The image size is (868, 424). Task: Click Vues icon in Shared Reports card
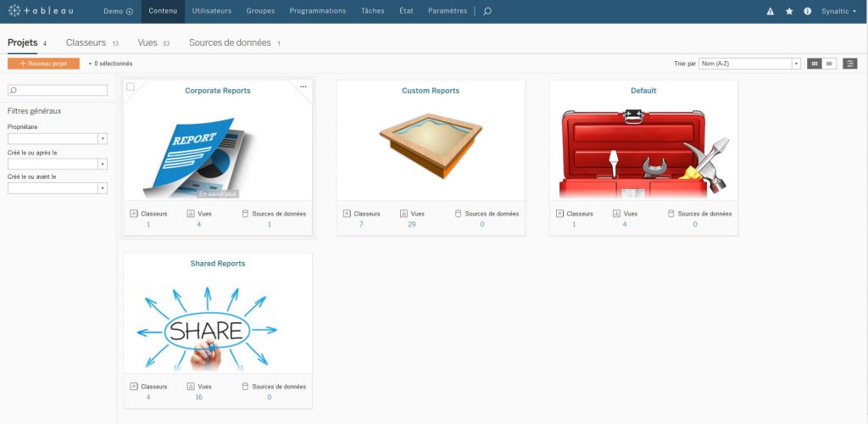coord(191,387)
